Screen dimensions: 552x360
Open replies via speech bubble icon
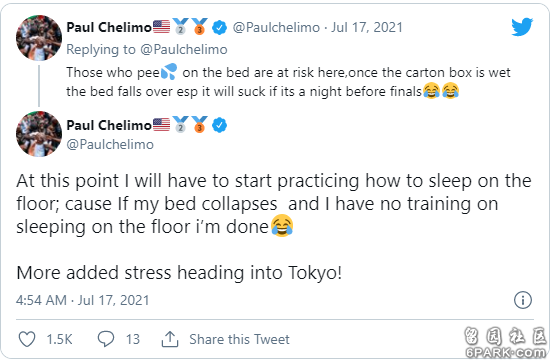(x=106, y=339)
